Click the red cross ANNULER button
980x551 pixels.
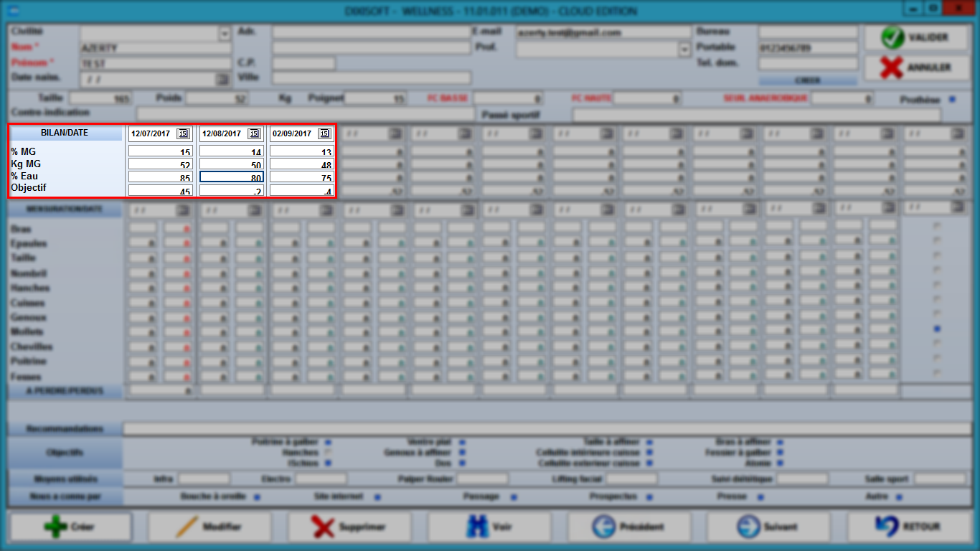(916, 68)
